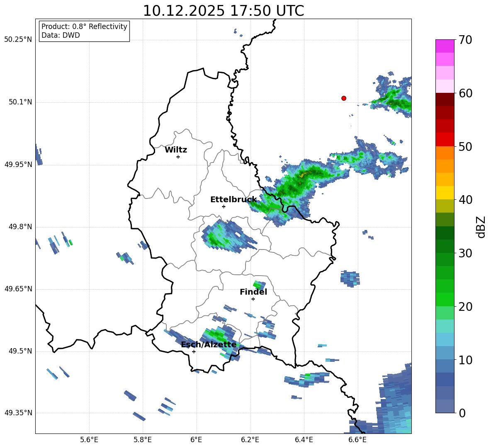Click the 60 tick on the colorbar
This screenshot has width=491, height=448.
465,93
